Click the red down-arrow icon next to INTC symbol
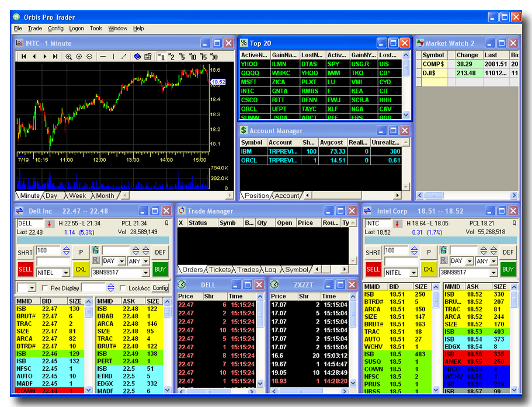The width and height of the screenshot is (532, 407). 397,224
